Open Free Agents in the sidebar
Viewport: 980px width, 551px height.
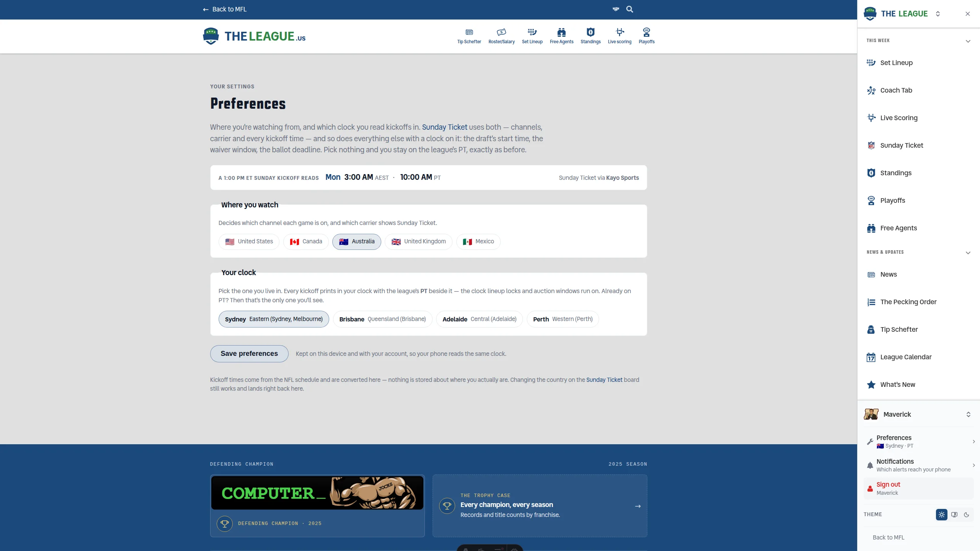click(x=918, y=228)
